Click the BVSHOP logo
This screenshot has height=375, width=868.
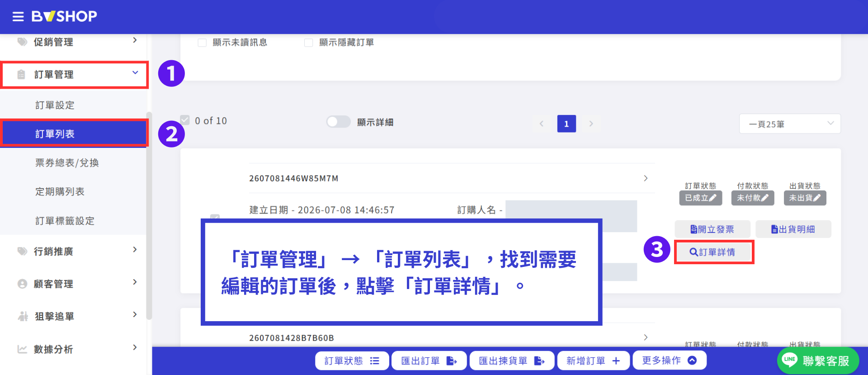pyautogui.click(x=64, y=16)
